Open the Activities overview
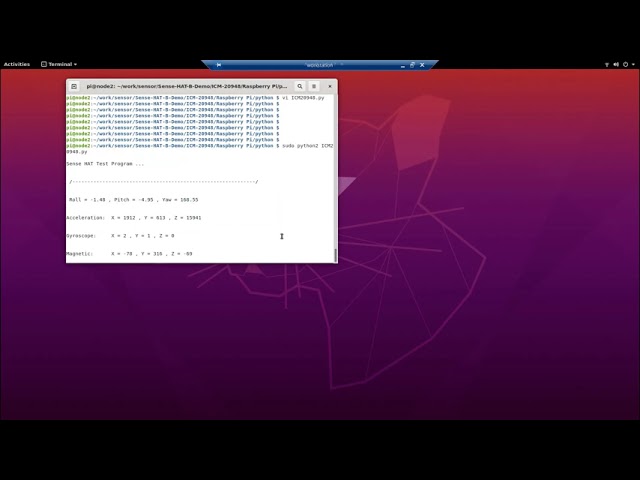The height and width of the screenshot is (480, 640). tap(17, 64)
